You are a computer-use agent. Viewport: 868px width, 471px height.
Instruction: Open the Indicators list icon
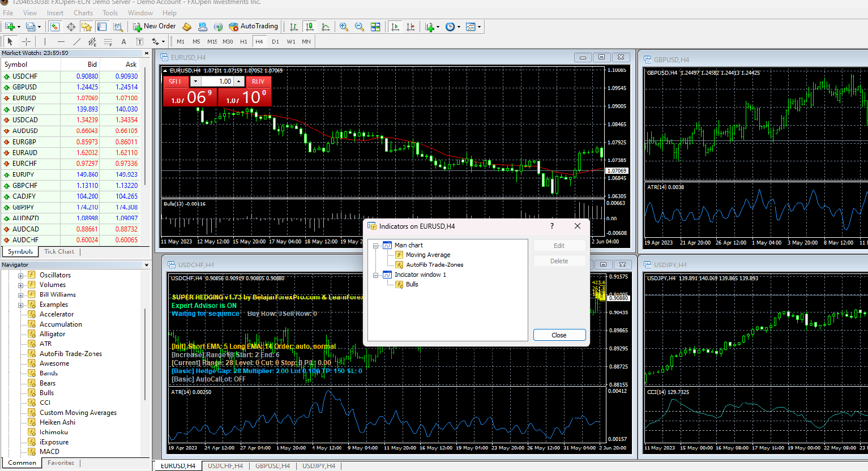tap(430, 27)
